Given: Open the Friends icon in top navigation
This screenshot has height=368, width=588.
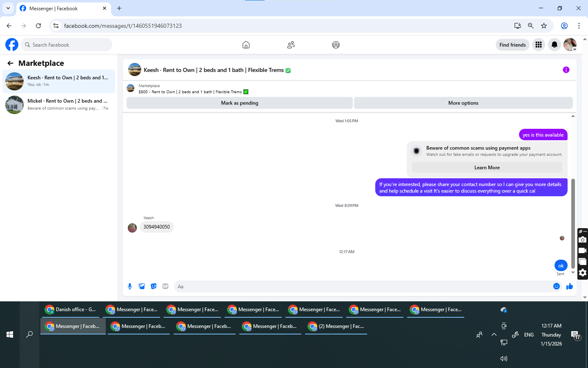Looking at the screenshot, I should [x=291, y=45].
